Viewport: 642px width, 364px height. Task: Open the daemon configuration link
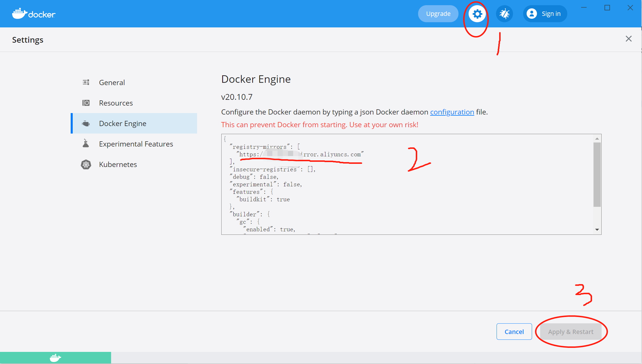coord(452,112)
